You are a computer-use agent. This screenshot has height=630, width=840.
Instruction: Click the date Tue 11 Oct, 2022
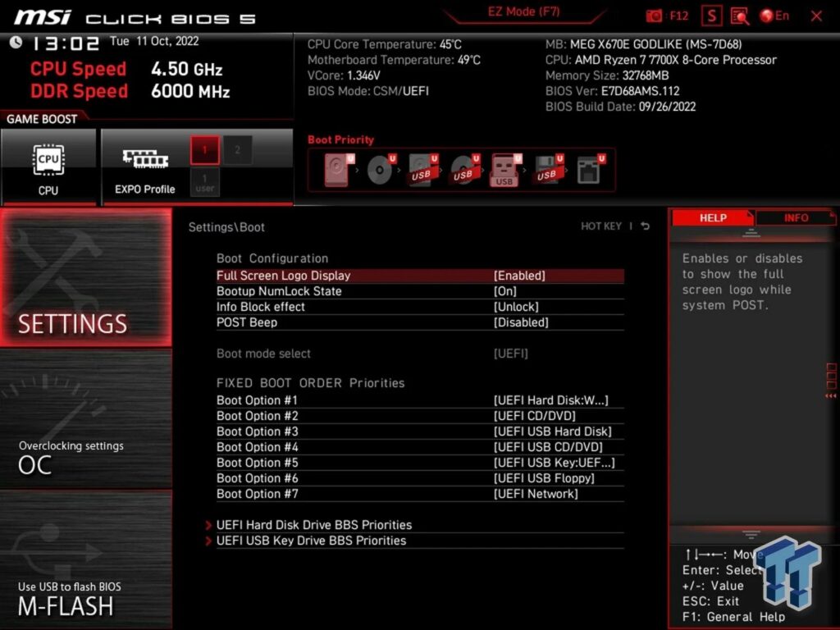point(154,41)
